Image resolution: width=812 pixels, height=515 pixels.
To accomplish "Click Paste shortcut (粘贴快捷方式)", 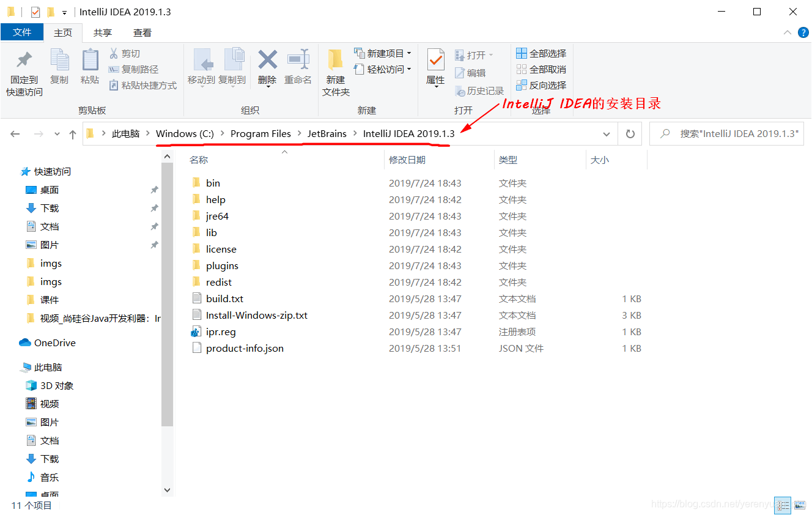I will click(x=143, y=85).
